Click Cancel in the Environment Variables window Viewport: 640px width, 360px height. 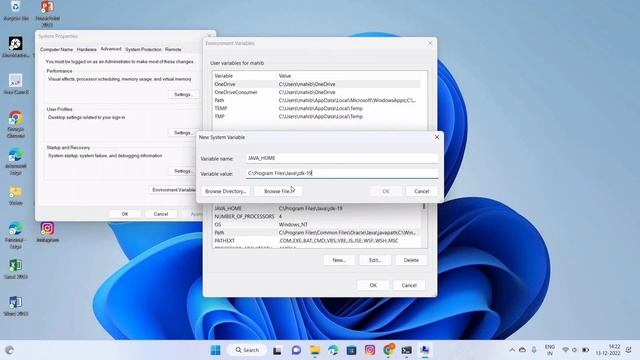(x=409, y=285)
